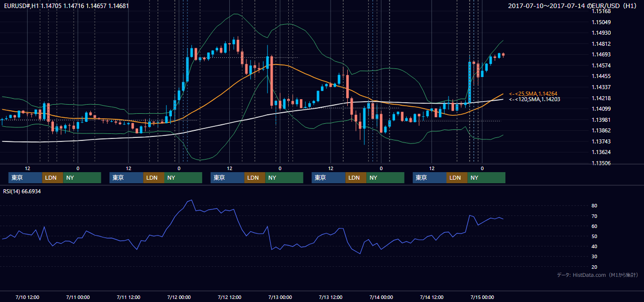This screenshot has width=644, height=302.
Task: Click price axis value 1.13743
Action: pyautogui.click(x=601, y=141)
